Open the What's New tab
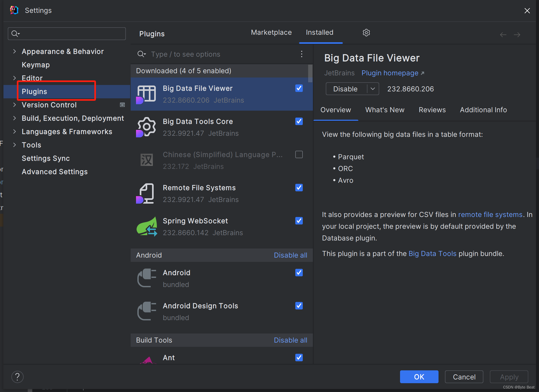 [x=385, y=110]
